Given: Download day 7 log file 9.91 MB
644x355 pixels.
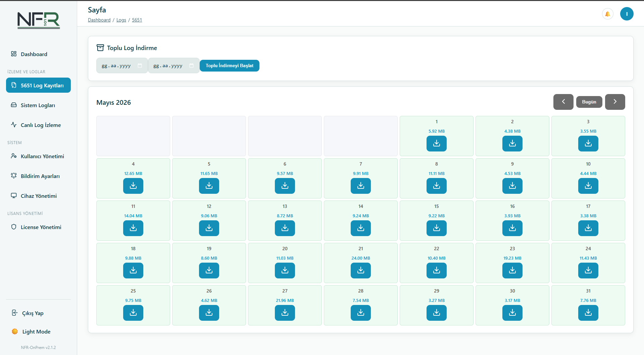Looking at the screenshot, I should pos(361,186).
